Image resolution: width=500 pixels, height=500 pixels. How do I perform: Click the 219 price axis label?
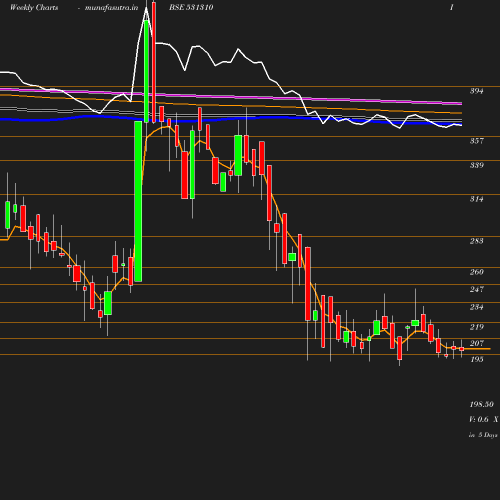(x=476, y=327)
